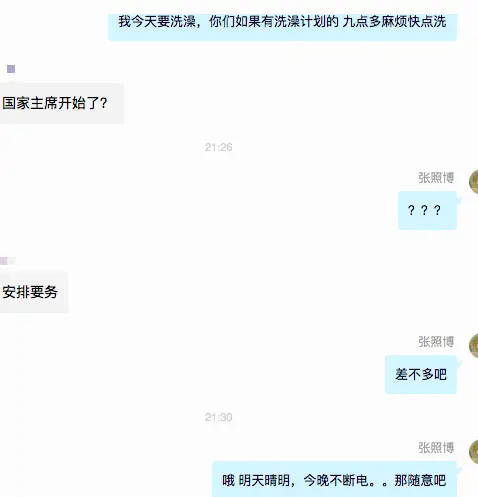Click avatar beside the 哦 明天晴明 message
This screenshot has height=497, width=478.
(x=473, y=452)
